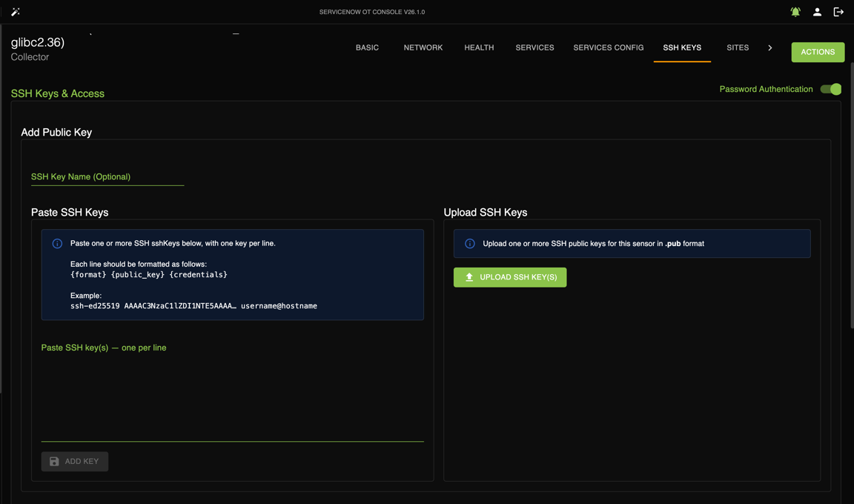Open the Actions button menu
The width and height of the screenshot is (854, 504).
tap(818, 52)
